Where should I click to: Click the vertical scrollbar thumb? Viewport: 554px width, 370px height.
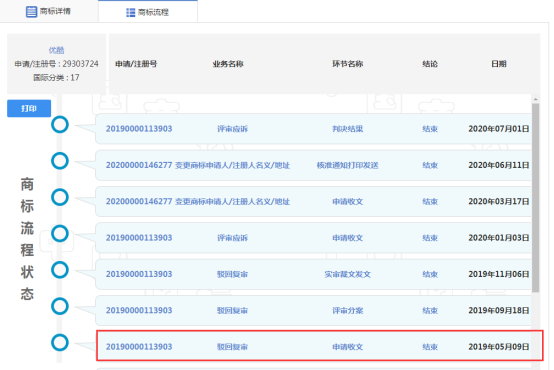click(536, 198)
